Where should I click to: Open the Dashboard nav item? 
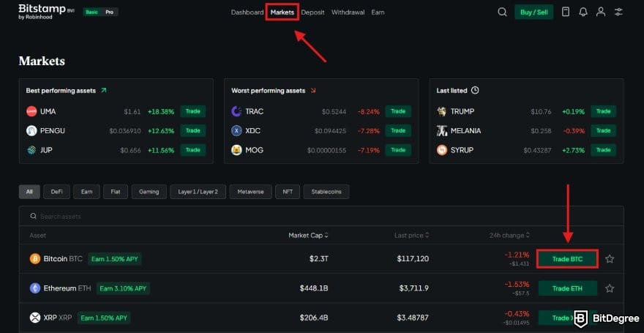pos(247,12)
